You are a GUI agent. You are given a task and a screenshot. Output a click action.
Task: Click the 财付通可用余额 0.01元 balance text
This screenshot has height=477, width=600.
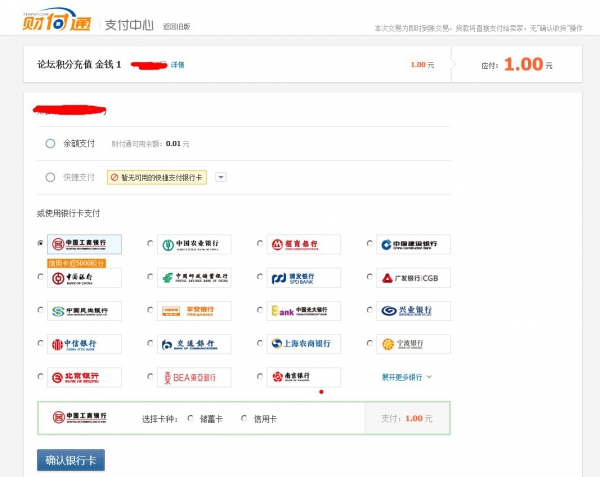click(x=150, y=144)
